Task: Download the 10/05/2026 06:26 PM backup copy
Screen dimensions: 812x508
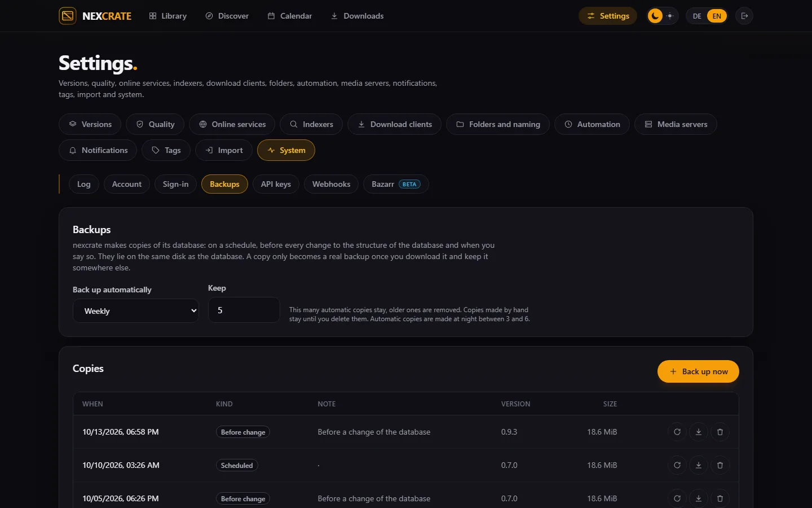Action: [x=699, y=498]
